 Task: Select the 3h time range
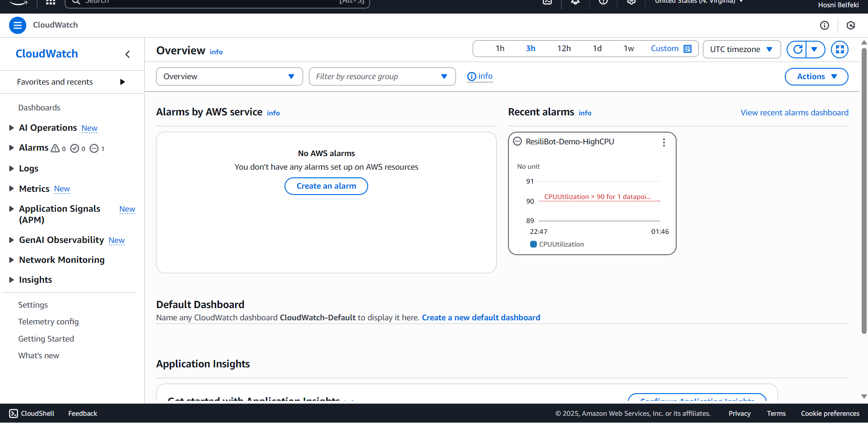[x=531, y=49]
